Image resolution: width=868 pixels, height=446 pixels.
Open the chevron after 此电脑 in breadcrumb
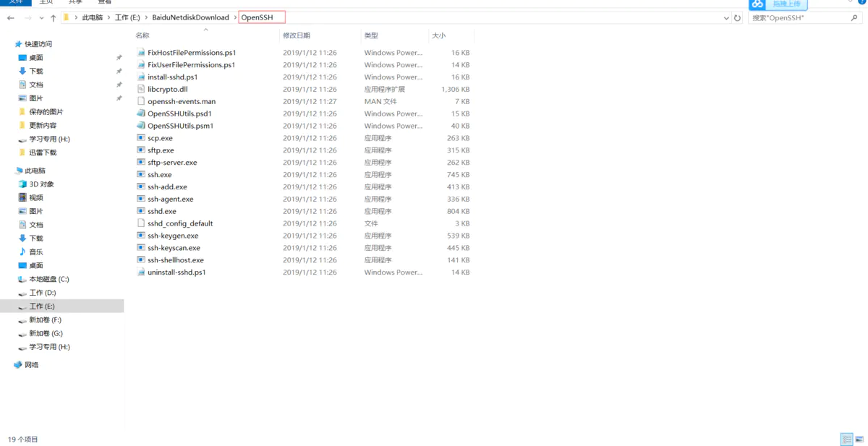click(x=109, y=17)
